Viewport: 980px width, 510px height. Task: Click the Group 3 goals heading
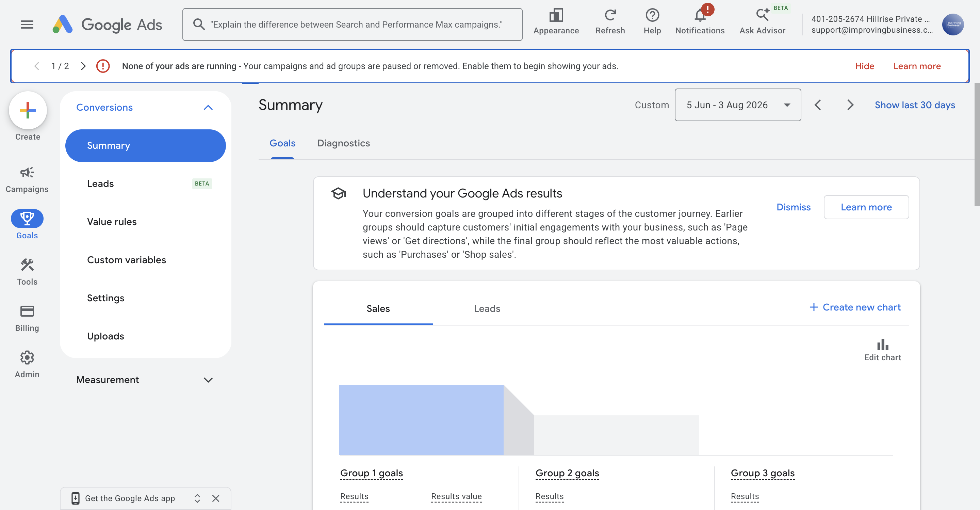tap(762, 473)
